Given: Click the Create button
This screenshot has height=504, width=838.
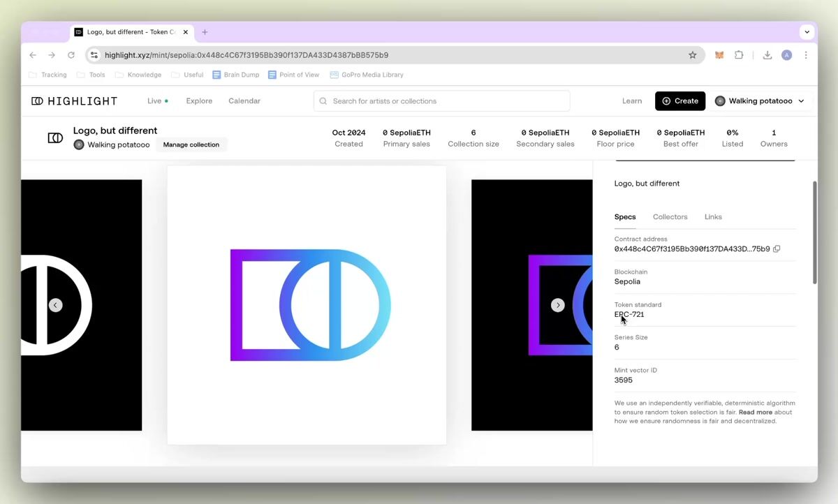Looking at the screenshot, I should [680, 101].
